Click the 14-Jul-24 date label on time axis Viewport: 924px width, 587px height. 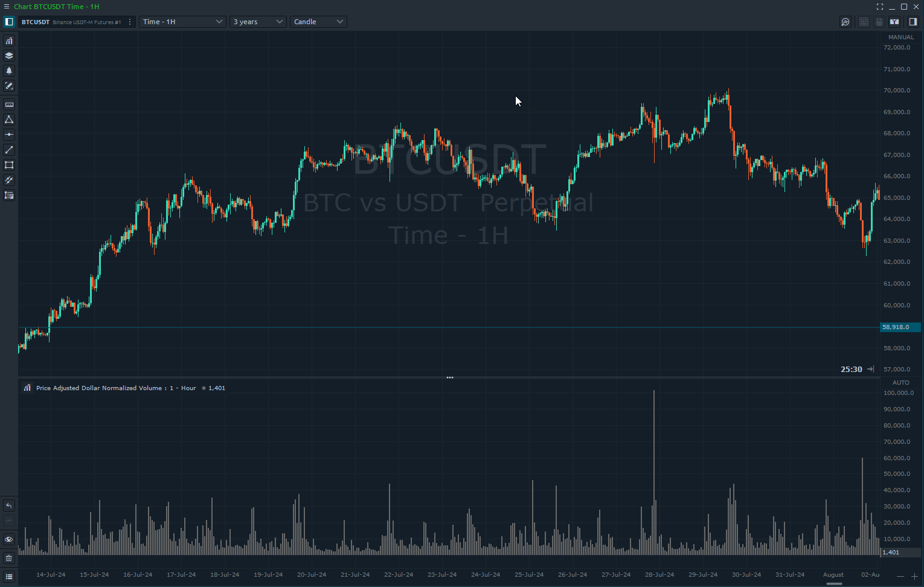pos(51,574)
